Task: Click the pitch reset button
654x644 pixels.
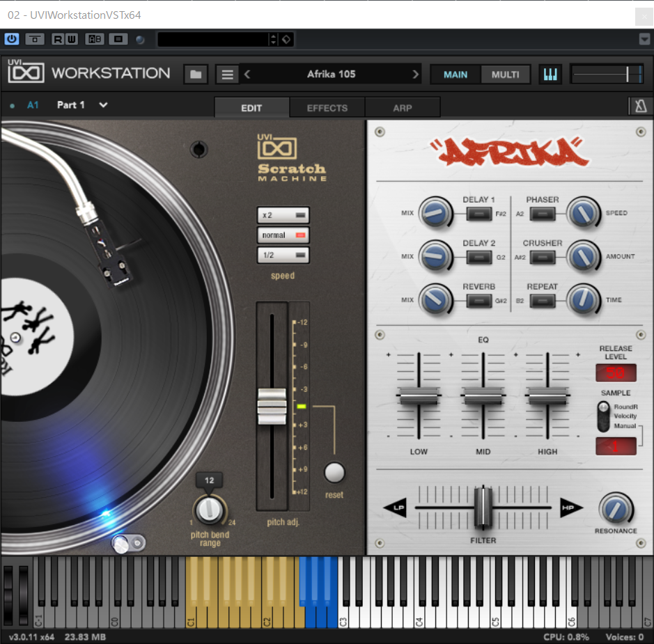Action: [334, 473]
